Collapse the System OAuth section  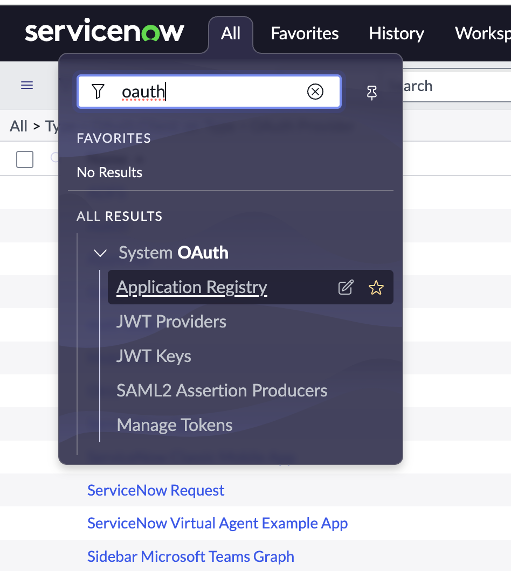coord(100,253)
